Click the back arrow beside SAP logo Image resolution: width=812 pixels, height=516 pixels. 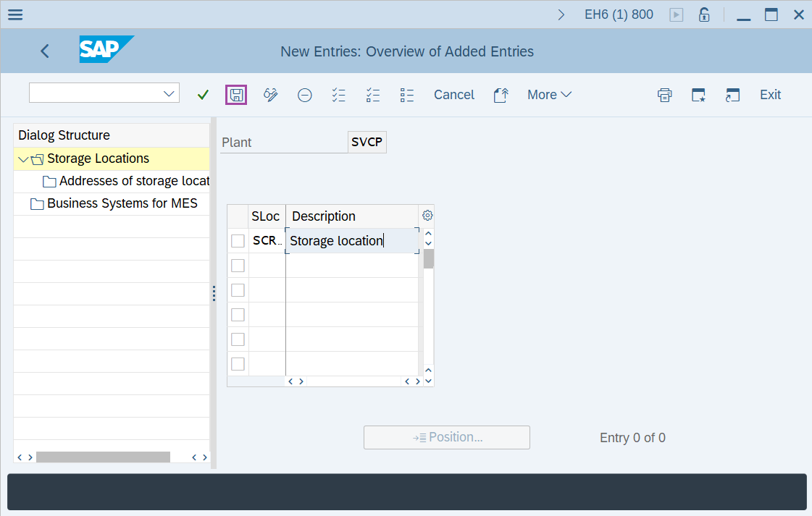[x=45, y=51]
